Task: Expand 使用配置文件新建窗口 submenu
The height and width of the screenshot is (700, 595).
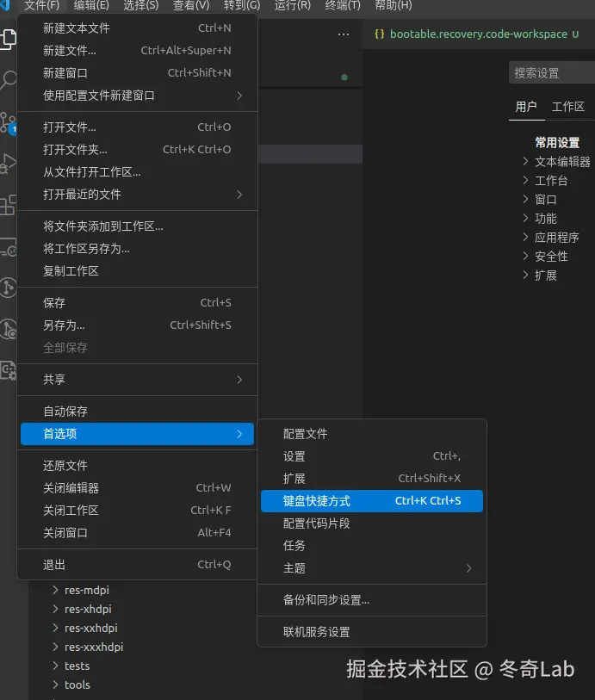Action: (137, 95)
